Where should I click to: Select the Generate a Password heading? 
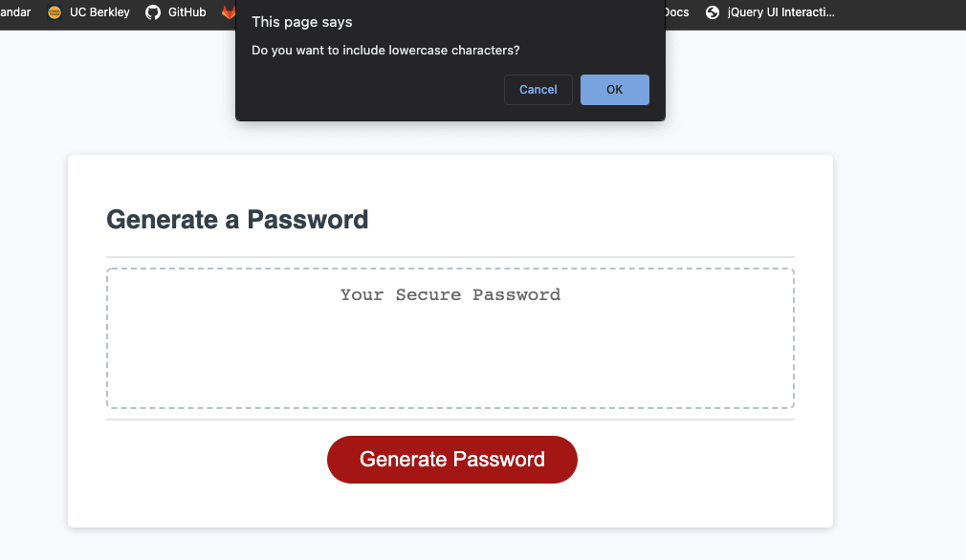pyautogui.click(x=236, y=220)
